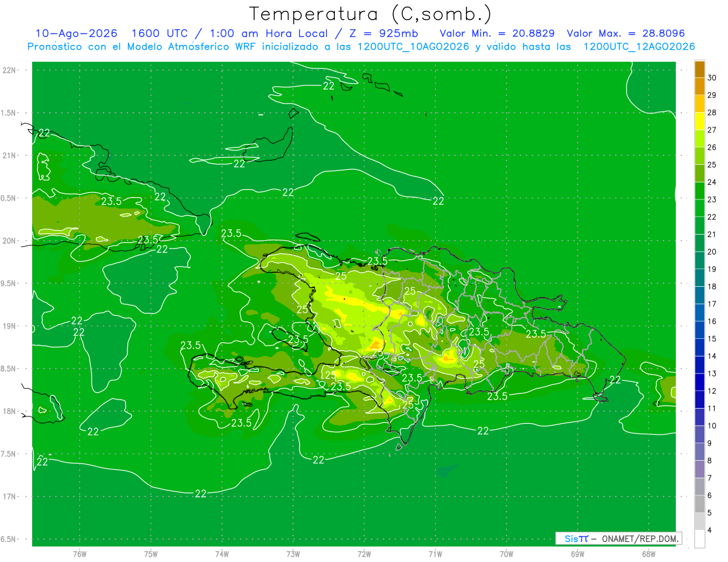
Task: Click the '28' color scale label
Action: pos(712,112)
